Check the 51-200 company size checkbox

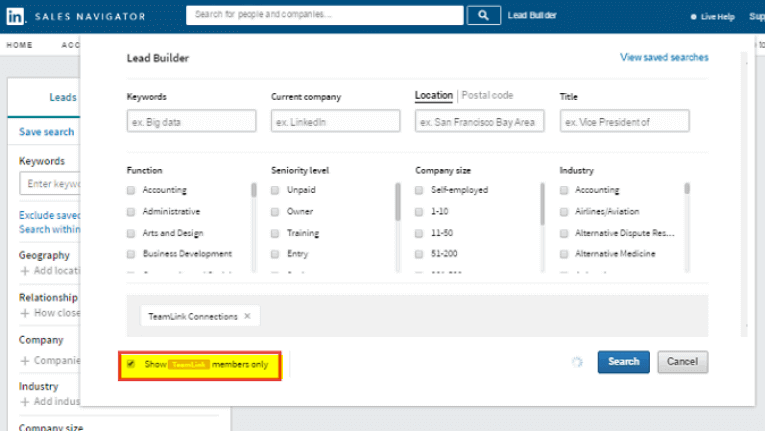[x=419, y=254]
